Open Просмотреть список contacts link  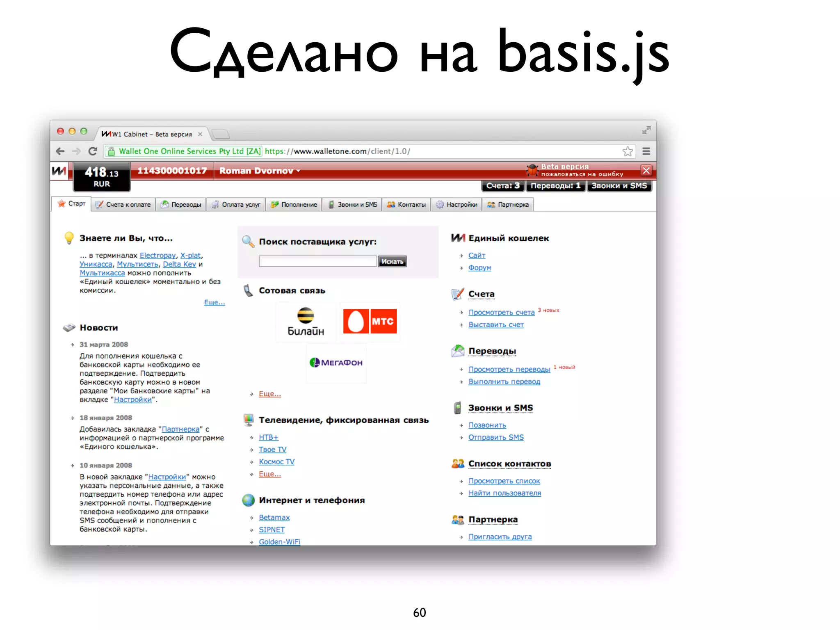point(504,481)
